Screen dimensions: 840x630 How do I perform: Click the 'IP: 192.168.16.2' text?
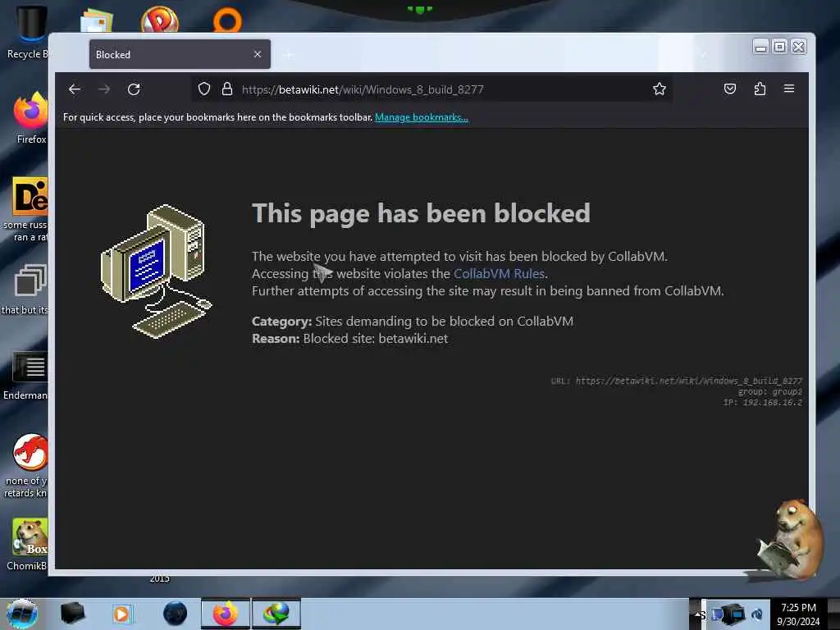tap(762, 402)
